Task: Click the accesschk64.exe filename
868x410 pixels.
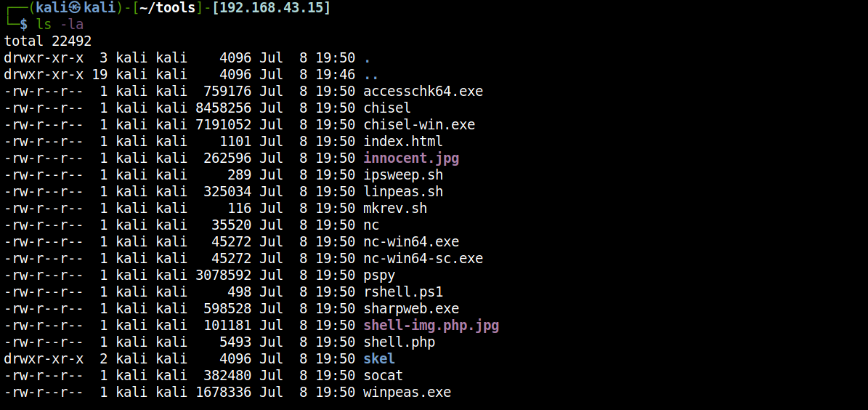Action: coord(423,92)
